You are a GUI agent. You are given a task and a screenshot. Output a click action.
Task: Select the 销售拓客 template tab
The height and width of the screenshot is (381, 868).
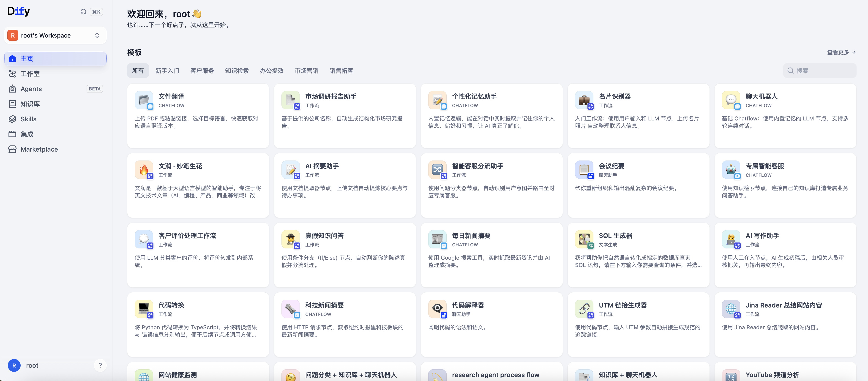(x=341, y=71)
